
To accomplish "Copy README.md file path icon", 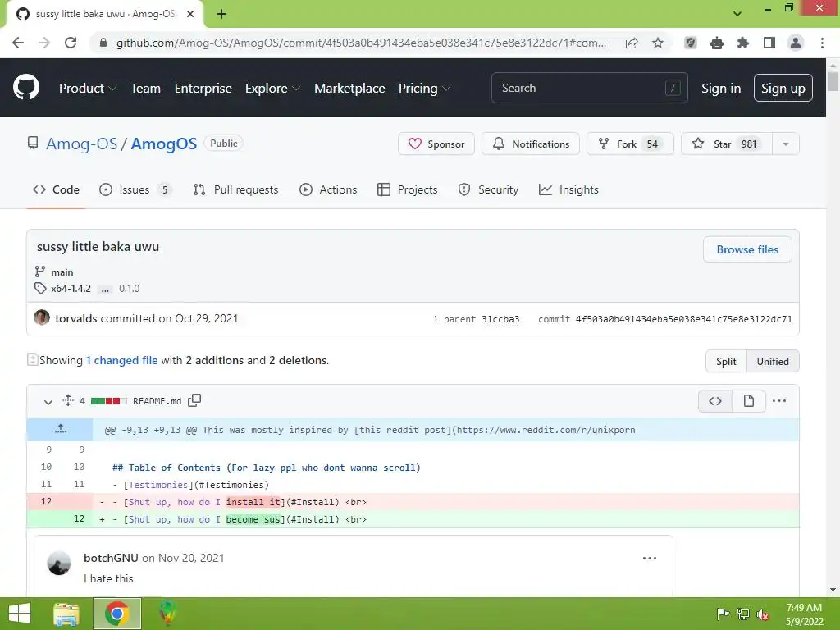I will [194, 400].
